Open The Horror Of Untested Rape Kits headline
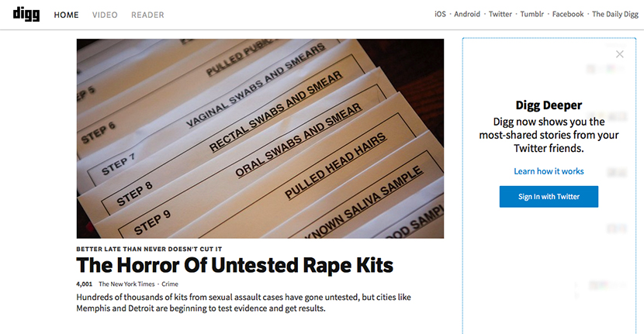The height and width of the screenshot is (334, 644). (234, 265)
